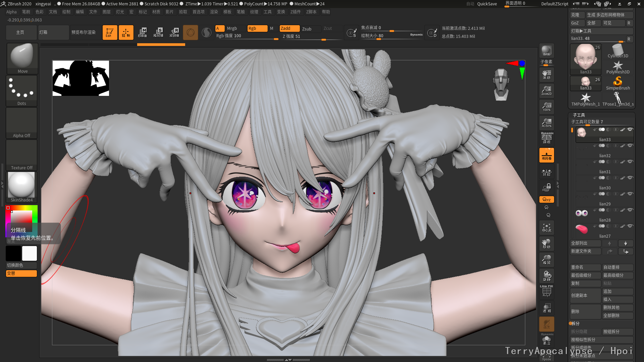Viewport: 644px width, 362px height.
Task: Click the select-down arrow for subtools
Action: click(626, 243)
